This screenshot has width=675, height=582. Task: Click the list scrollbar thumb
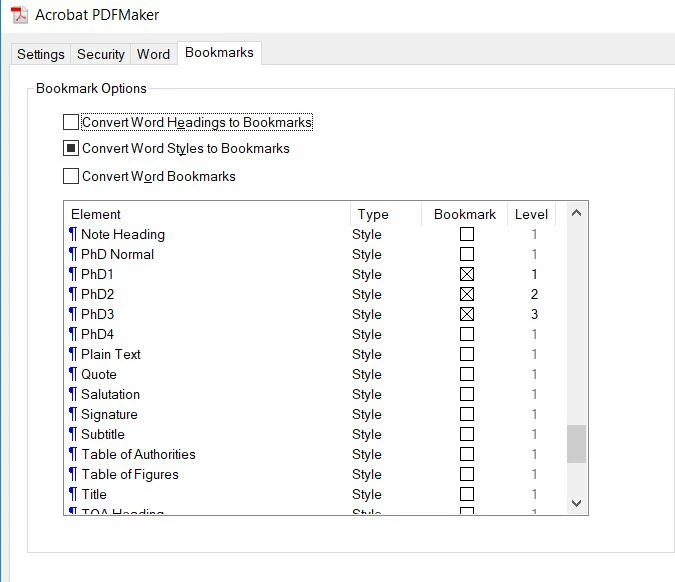tap(576, 444)
